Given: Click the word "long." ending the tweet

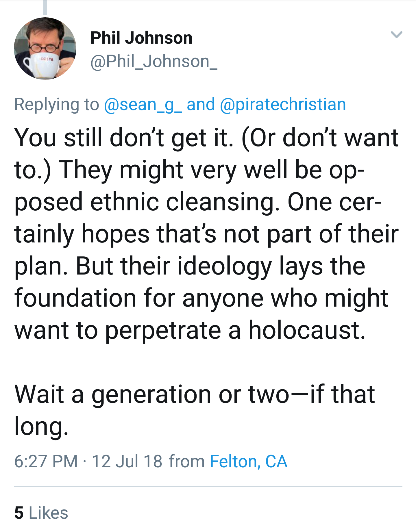Looking at the screenshot, I should pyautogui.click(x=41, y=426).
